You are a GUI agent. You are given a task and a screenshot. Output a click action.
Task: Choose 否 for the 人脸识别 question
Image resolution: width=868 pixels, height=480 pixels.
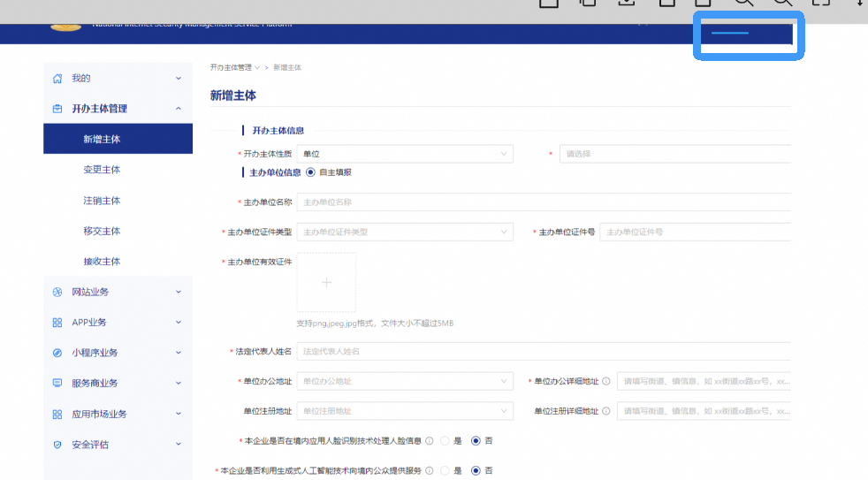[x=476, y=441]
